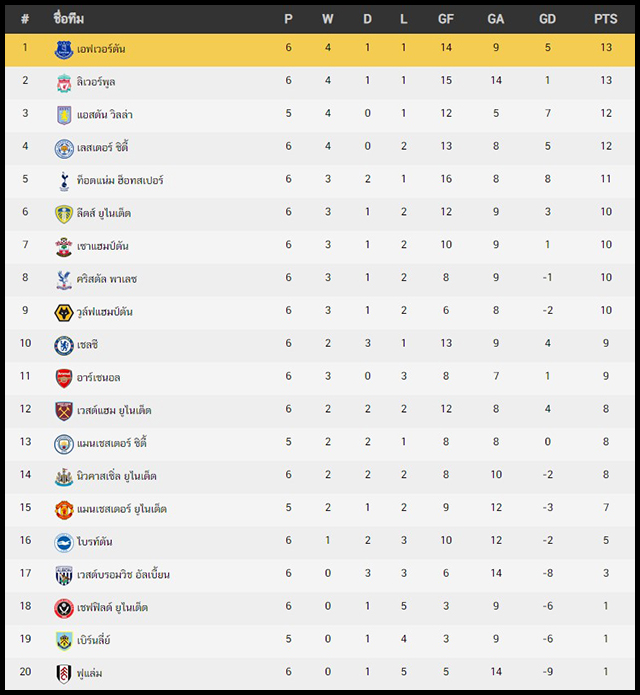Open the เวสต์แฮม ยูไนเต็ด team link
Viewport: 640px width, 695px height.
pos(114,410)
